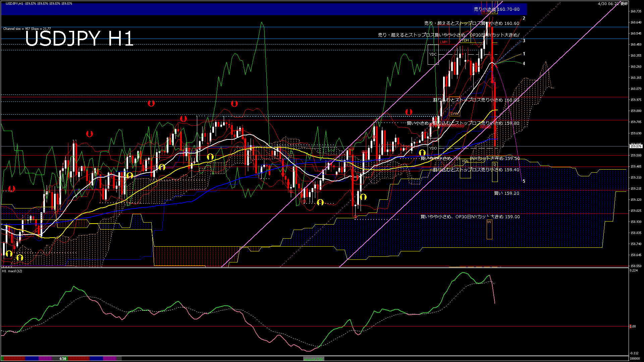Click the H1 macd (12) indicator label
The image size is (644, 362).
tap(12, 271)
